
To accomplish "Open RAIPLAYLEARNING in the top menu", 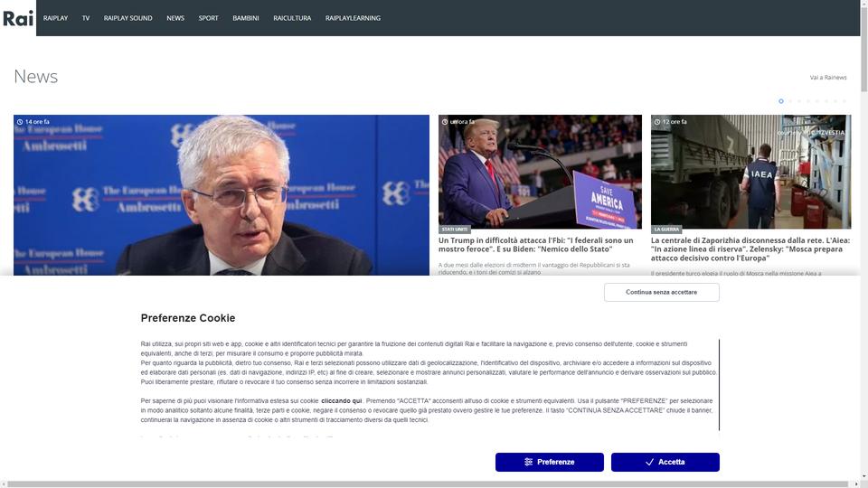I will pyautogui.click(x=353, y=18).
